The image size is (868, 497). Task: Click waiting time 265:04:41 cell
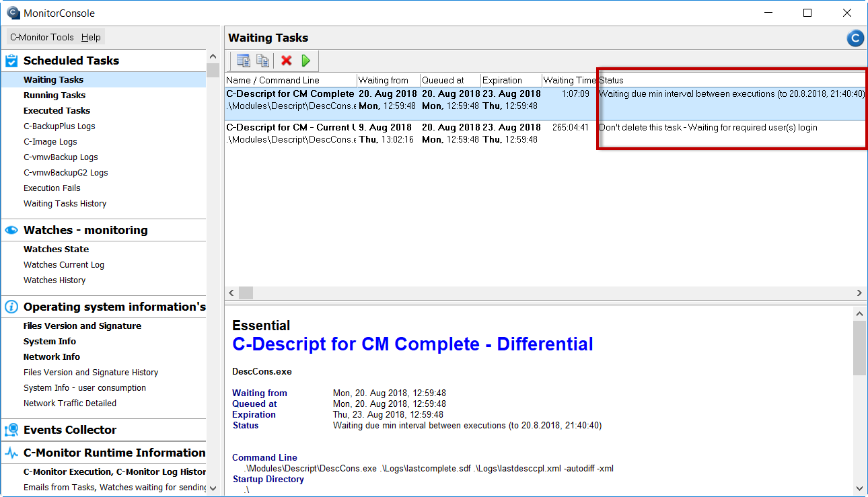click(571, 127)
